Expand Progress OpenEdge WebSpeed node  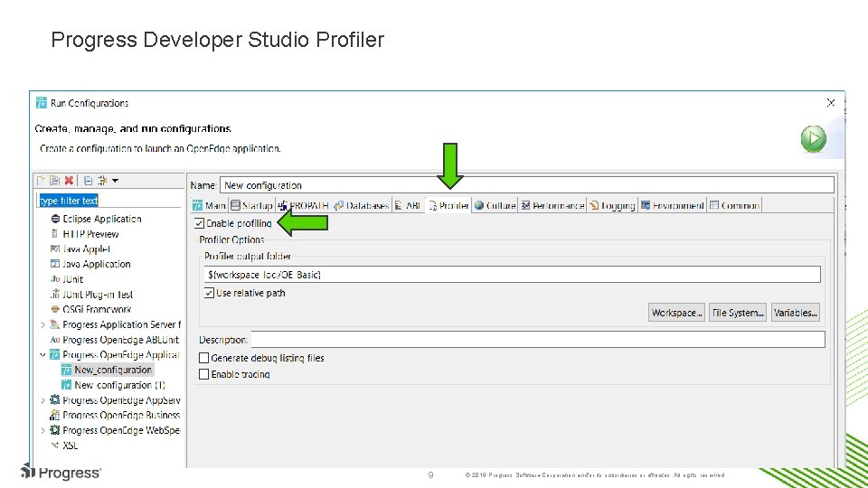(x=43, y=430)
